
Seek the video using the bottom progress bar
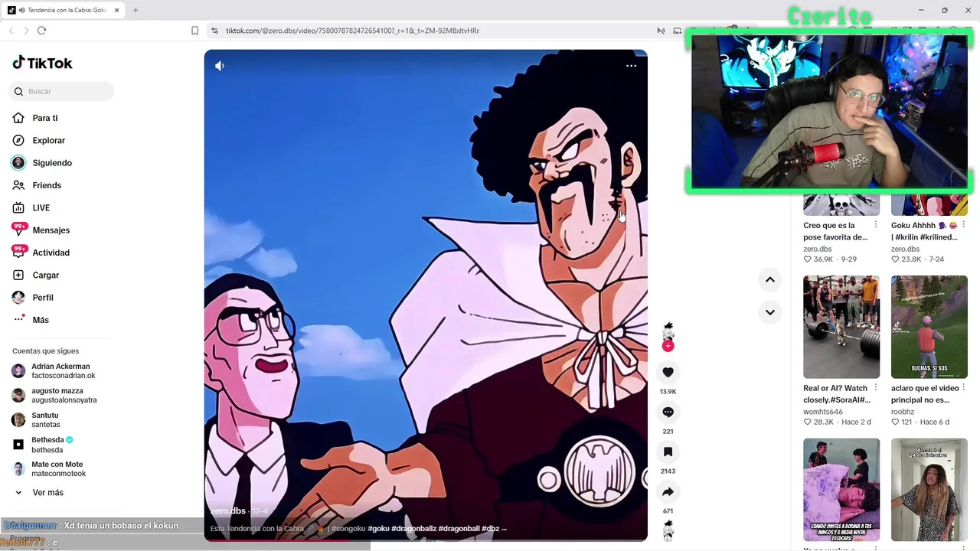[x=426, y=540]
